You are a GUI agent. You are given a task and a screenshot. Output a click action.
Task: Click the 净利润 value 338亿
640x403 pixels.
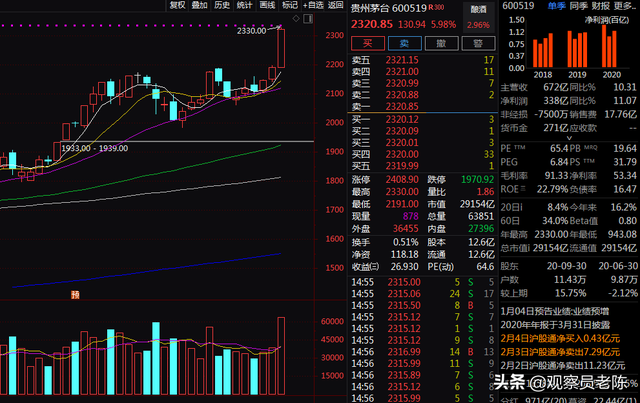556,101
